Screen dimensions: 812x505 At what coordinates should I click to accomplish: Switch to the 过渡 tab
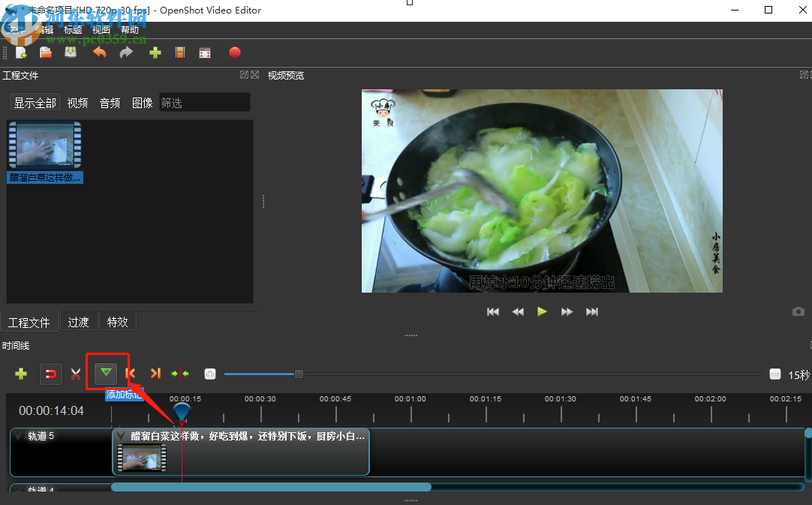pyautogui.click(x=78, y=322)
